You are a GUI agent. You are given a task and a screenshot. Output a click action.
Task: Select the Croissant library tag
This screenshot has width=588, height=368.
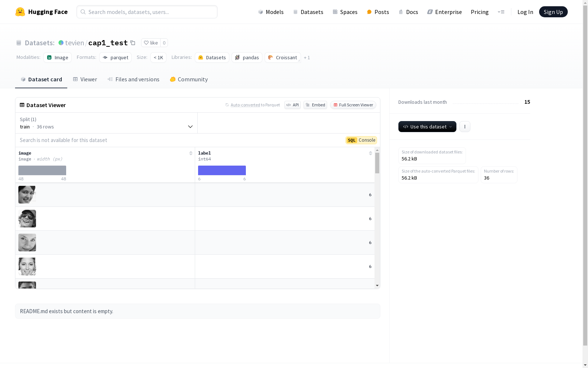283,57
